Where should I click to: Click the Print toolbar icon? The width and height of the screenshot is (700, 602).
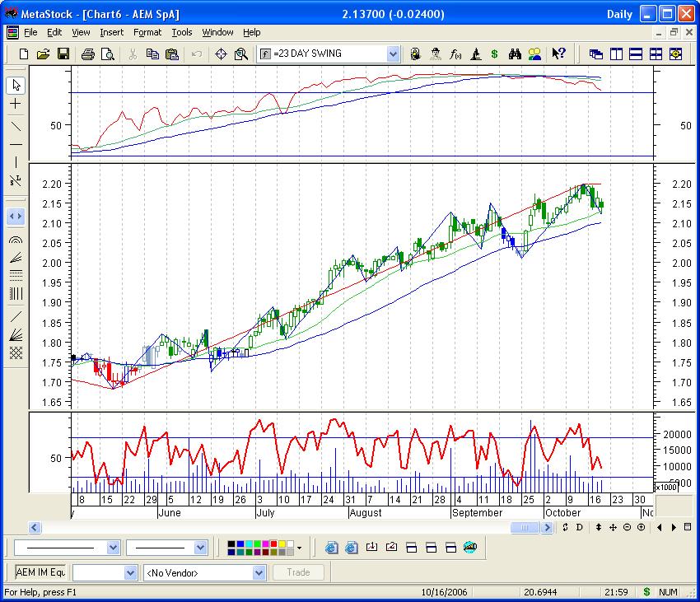[88, 54]
